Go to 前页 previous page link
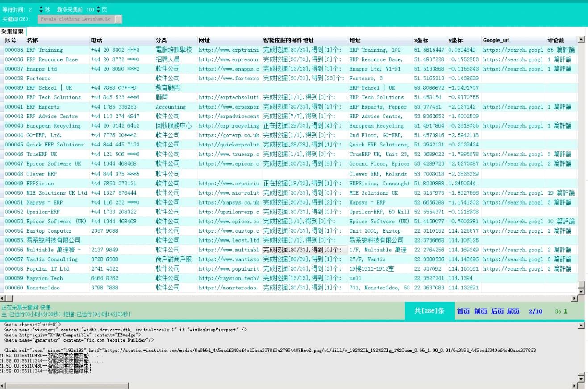 pyautogui.click(x=480, y=311)
